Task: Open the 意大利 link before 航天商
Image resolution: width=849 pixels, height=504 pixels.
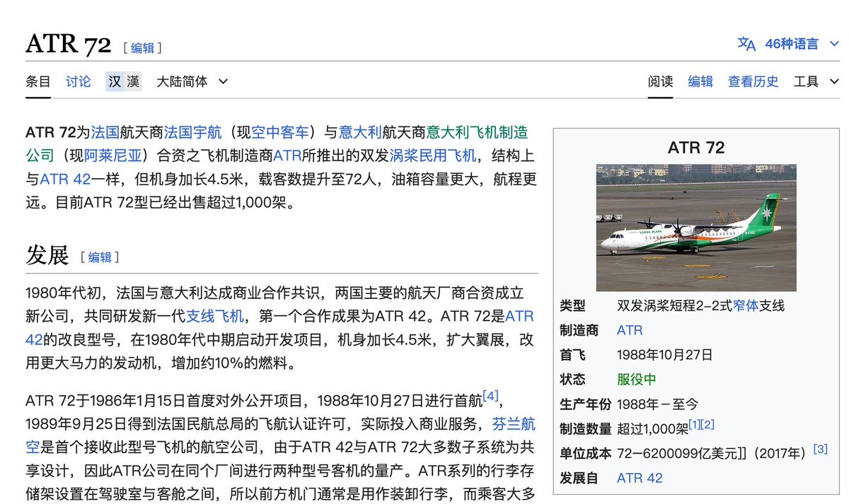Action: 360,131
